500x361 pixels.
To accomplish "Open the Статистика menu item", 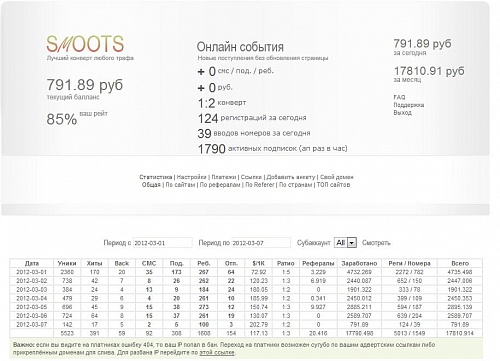I will click(156, 177).
